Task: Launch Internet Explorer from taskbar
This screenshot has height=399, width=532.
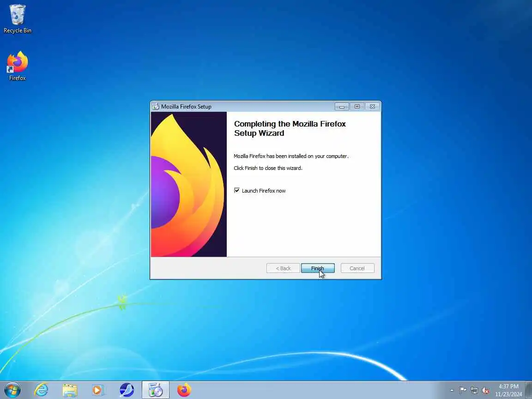Action: (x=42, y=390)
